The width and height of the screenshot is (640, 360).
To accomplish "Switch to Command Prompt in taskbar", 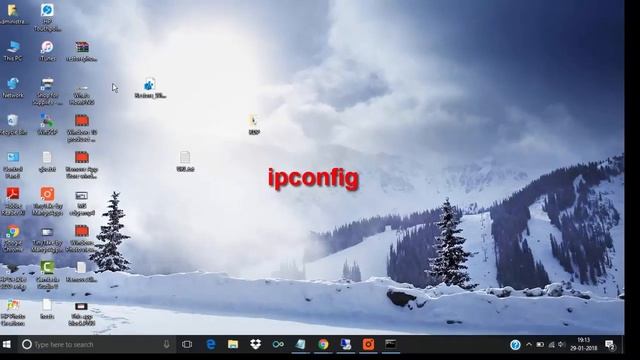I will tap(391, 344).
